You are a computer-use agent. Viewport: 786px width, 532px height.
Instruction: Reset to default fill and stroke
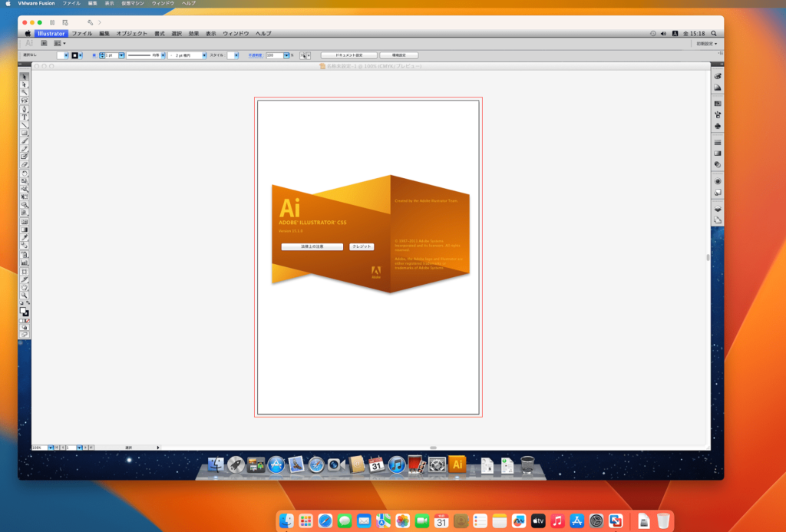point(21,303)
